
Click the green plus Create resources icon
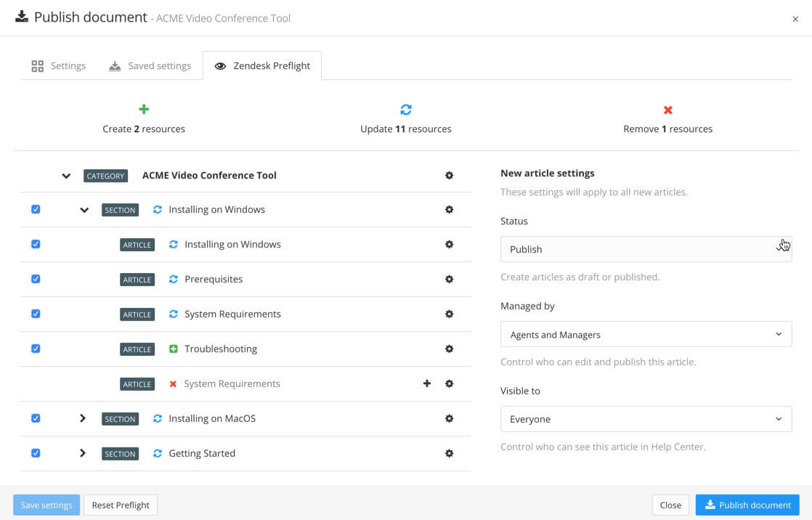143,109
